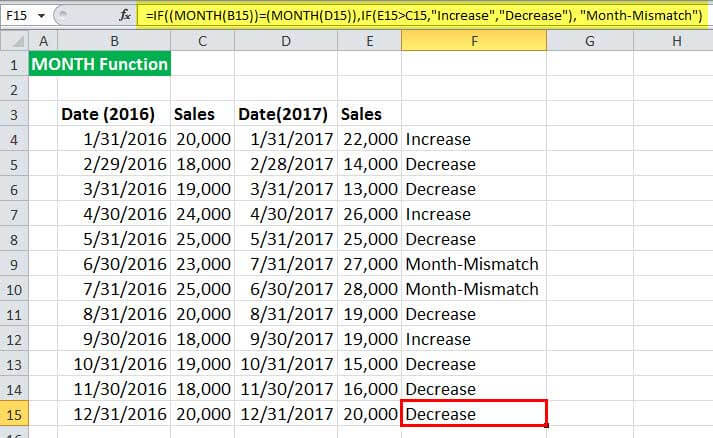713x438 pixels.
Task: Click the Increase result in row 12
Action: click(474, 339)
